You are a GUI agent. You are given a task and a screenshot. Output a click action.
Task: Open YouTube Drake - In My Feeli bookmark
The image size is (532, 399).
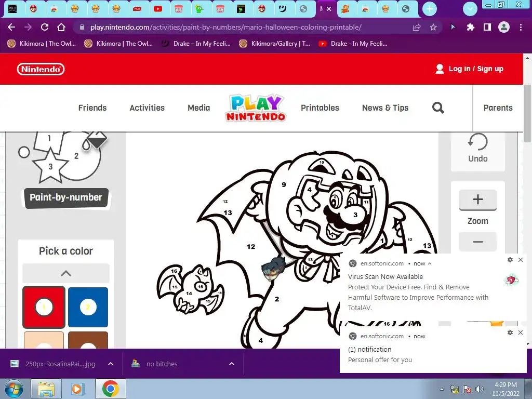pyautogui.click(x=353, y=44)
